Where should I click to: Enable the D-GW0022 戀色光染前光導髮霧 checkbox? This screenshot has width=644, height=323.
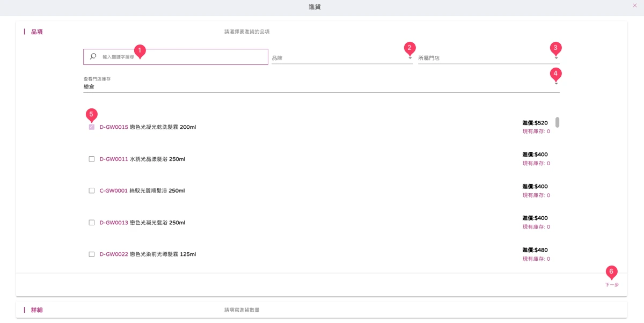click(x=92, y=254)
